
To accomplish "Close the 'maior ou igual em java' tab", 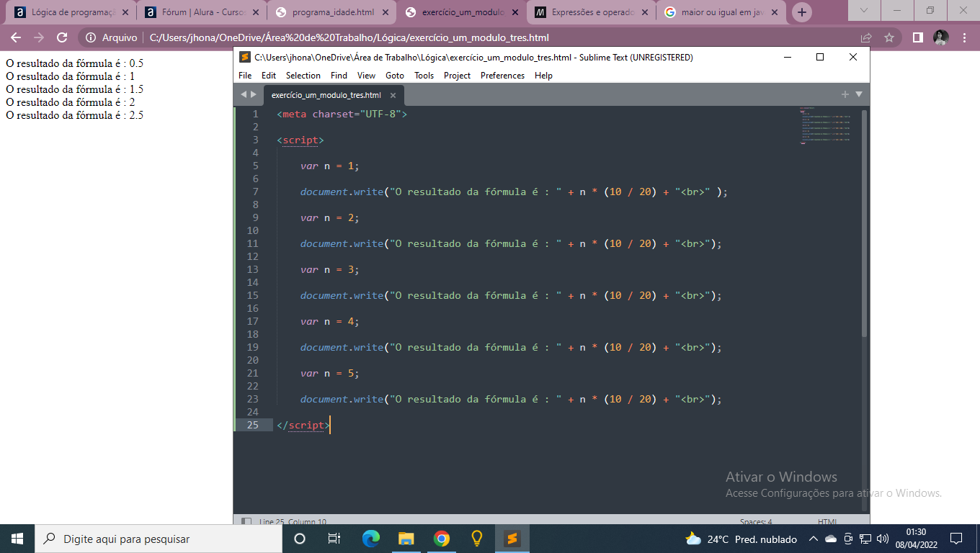I will tap(775, 12).
